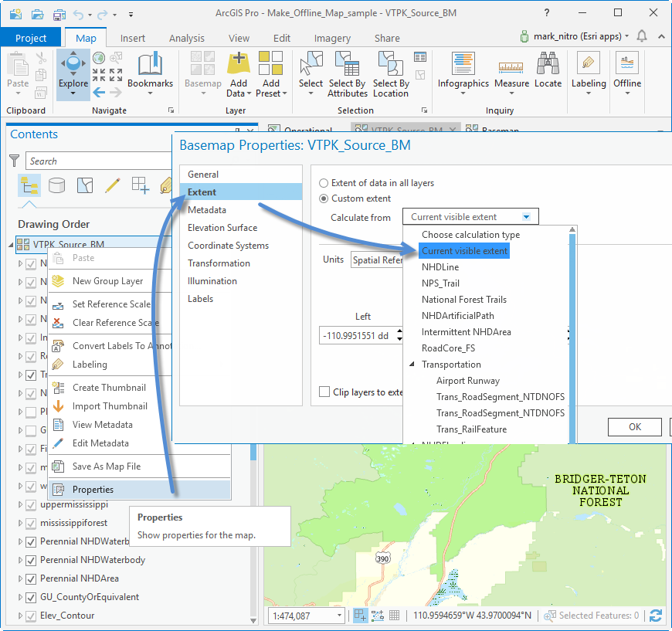Open the map scale dropdown 1:474,087
The image size is (672, 631).
[x=339, y=616]
